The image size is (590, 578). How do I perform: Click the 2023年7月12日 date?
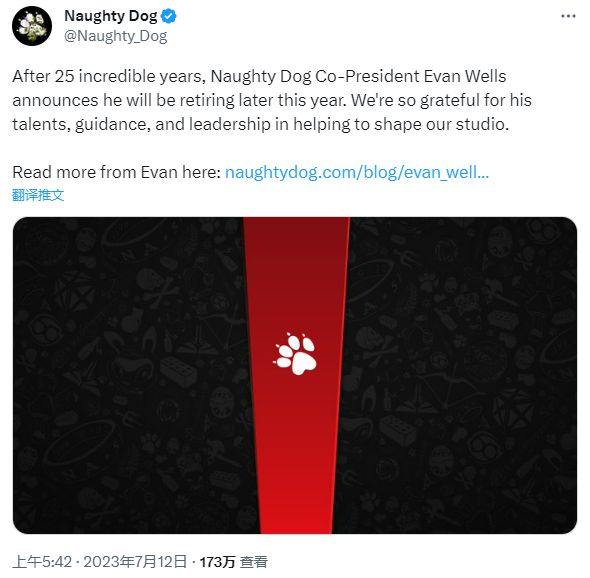[x=135, y=562]
